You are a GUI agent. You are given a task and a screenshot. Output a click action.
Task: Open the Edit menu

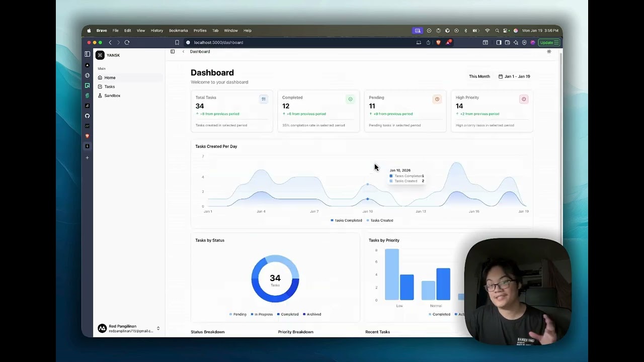[127, 31]
